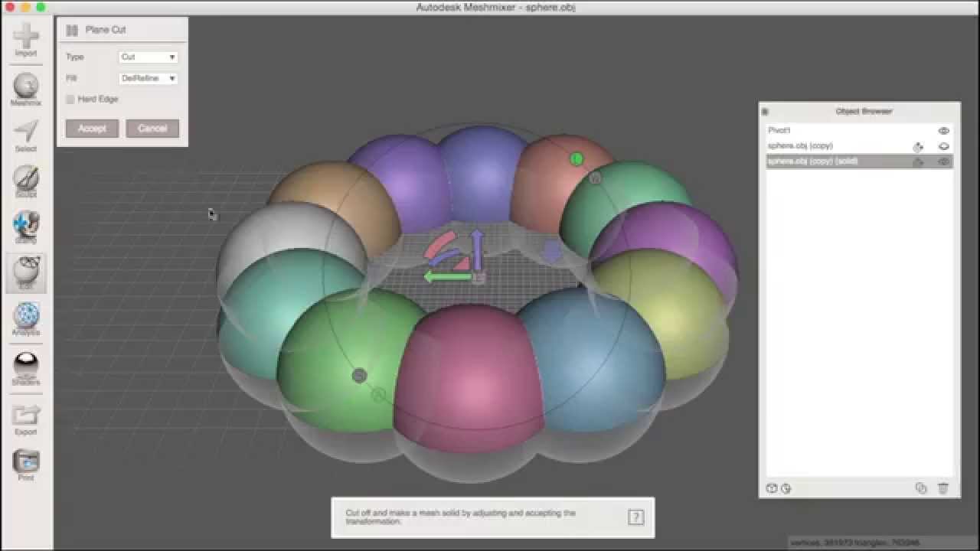Open the Import tool

(x=26, y=40)
